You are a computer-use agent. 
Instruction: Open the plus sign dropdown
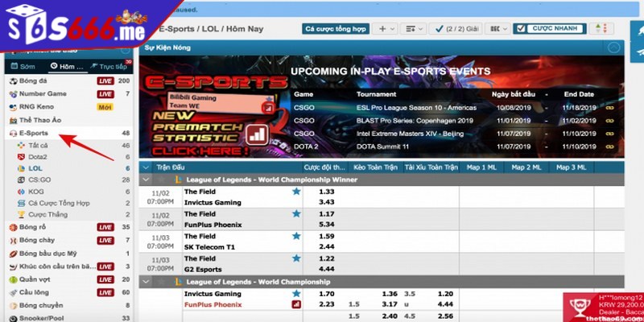click(386, 29)
